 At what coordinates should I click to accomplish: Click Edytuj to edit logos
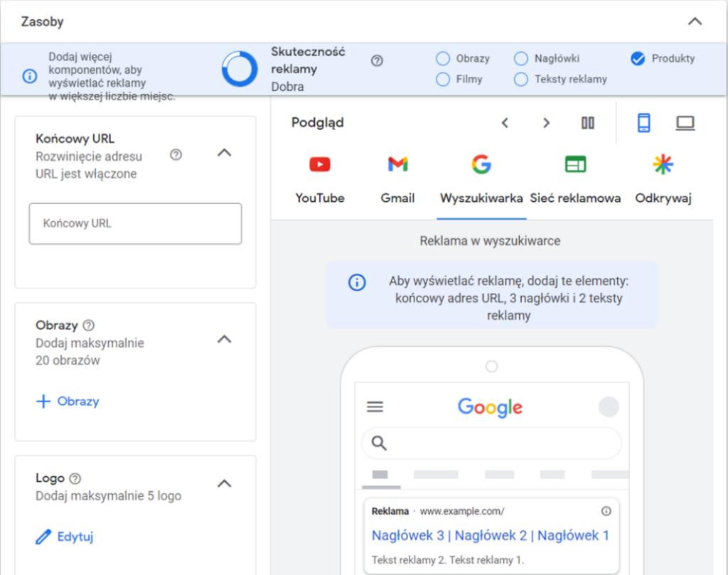point(65,537)
